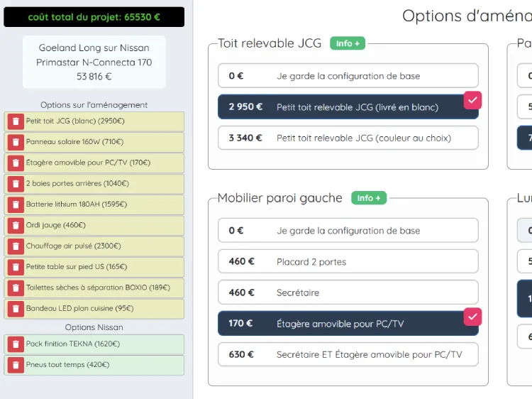The width and height of the screenshot is (532, 399).
Task: Remove Pneus tout temps option
Action: point(16,365)
